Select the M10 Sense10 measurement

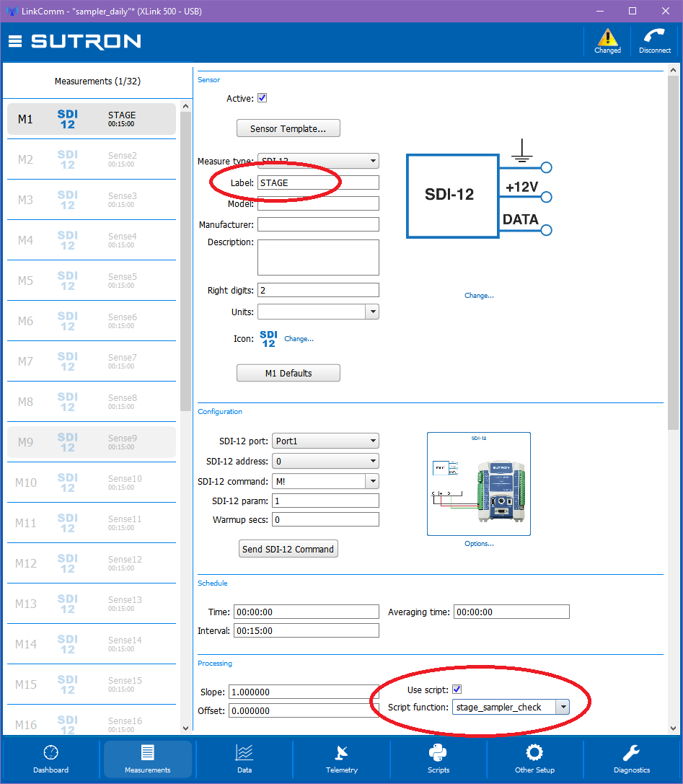(x=92, y=483)
